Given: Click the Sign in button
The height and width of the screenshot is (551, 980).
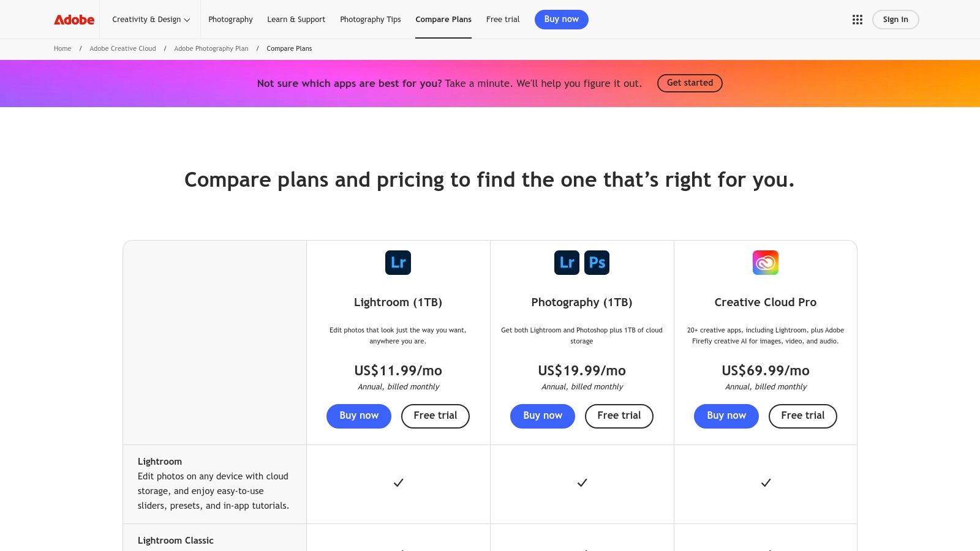Looking at the screenshot, I should tap(895, 20).
